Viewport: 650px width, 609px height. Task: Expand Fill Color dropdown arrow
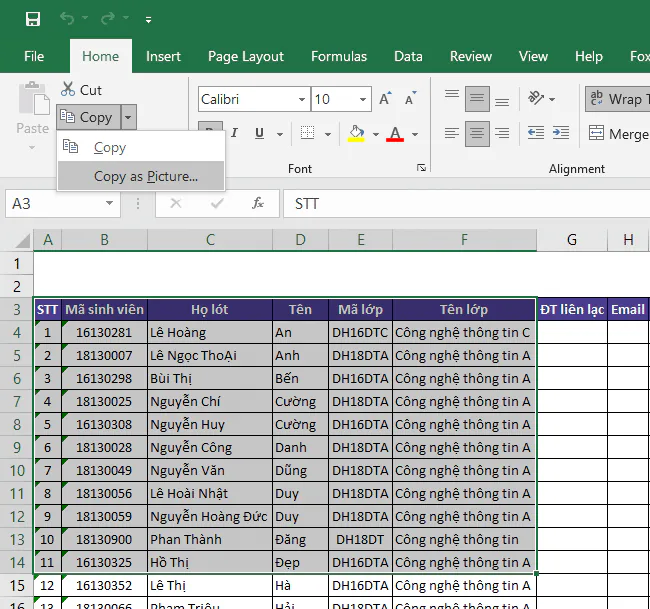(x=376, y=134)
